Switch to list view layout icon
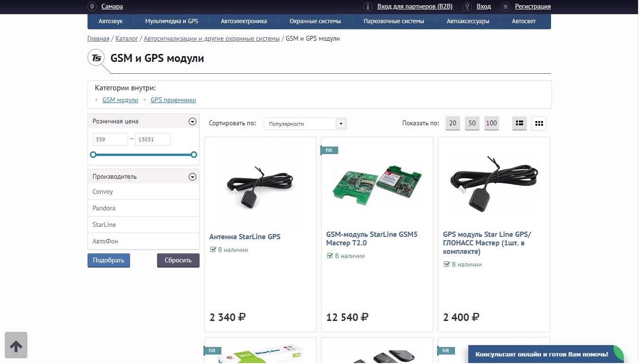The width and height of the screenshot is (639, 364). (519, 123)
